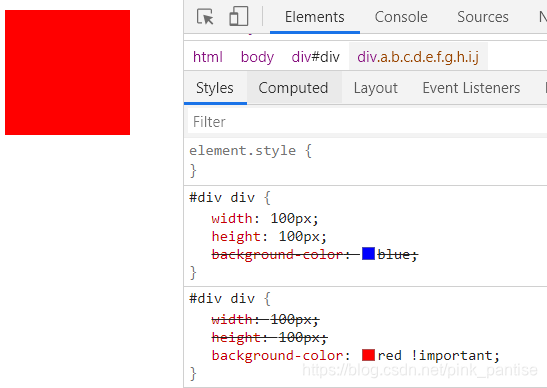Switch to the Computed pane tab

(293, 88)
